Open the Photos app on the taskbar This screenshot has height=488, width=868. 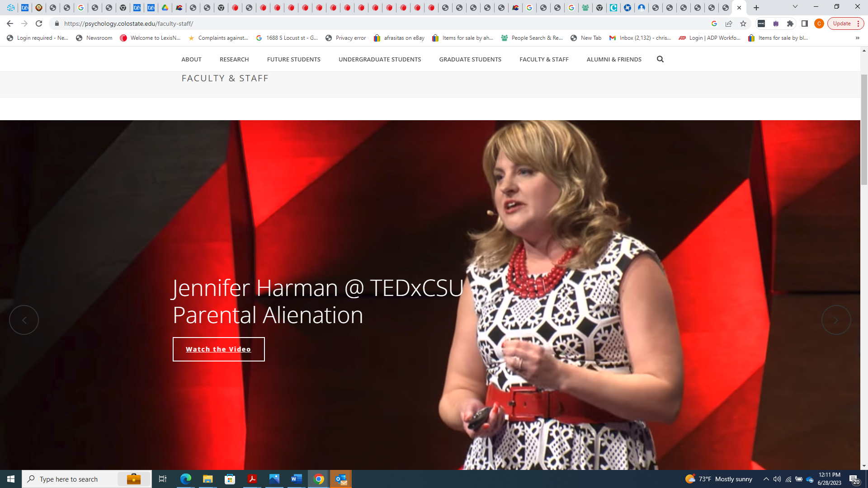274,479
